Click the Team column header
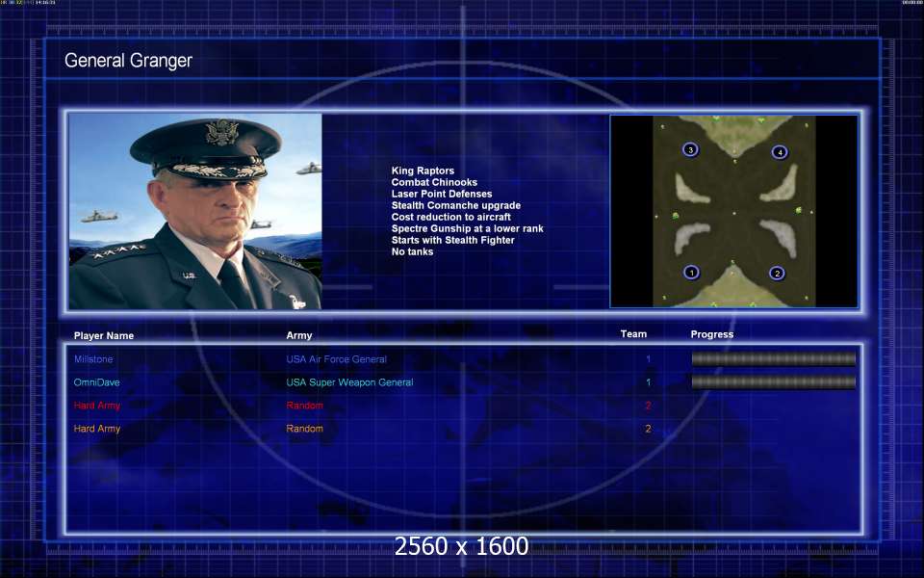The width and height of the screenshot is (924, 578). coord(633,334)
